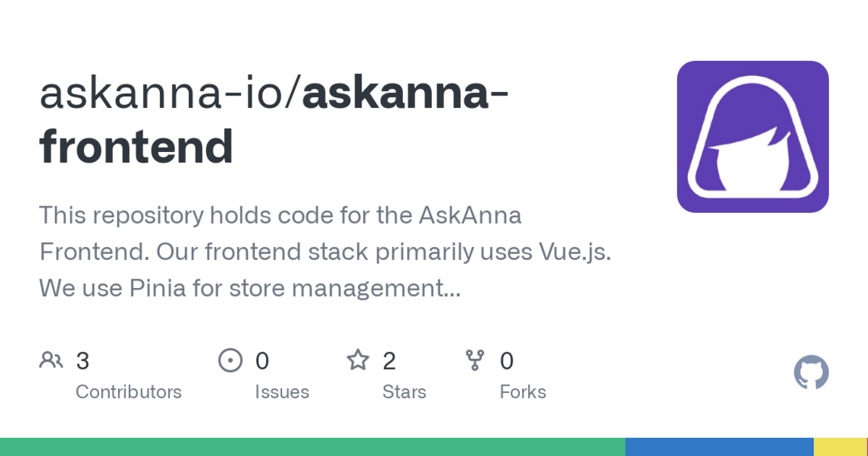The image size is (868, 456).
Task: Click the yellow language bar segment
Action: (x=841, y=447)
